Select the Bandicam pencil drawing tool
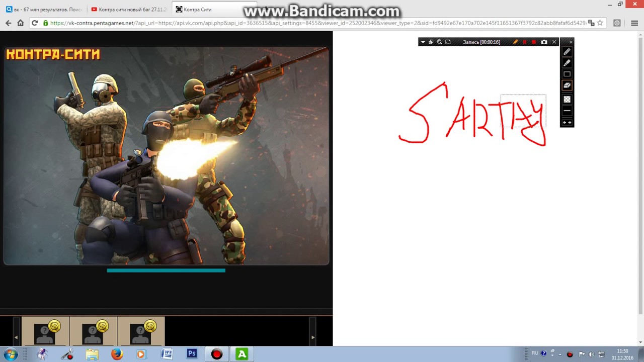The width and height of the screenshot is (644, 362). (567, 52)
